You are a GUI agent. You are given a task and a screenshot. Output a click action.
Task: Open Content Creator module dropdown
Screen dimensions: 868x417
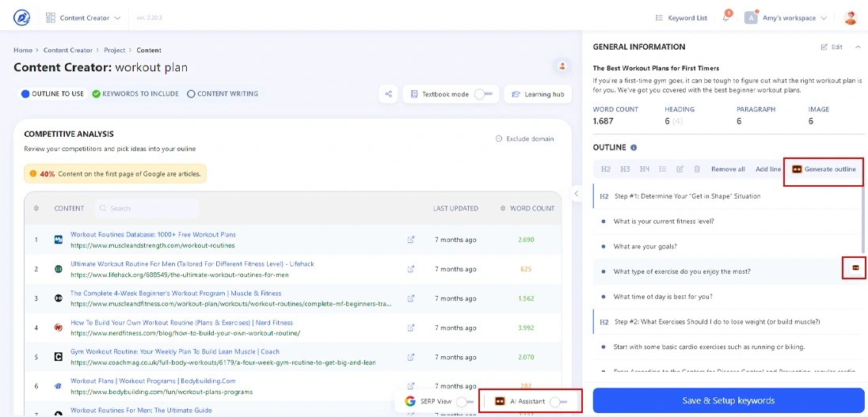click(84, 17)
